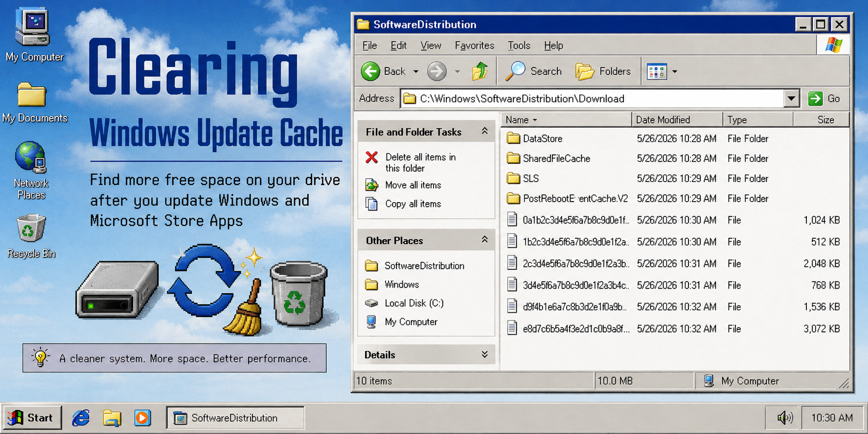The height and width of the screenshot is (434, 868).
Task: Go to Windows folder in Other Places
Action: pyautogui.click(x=402, y=284)
